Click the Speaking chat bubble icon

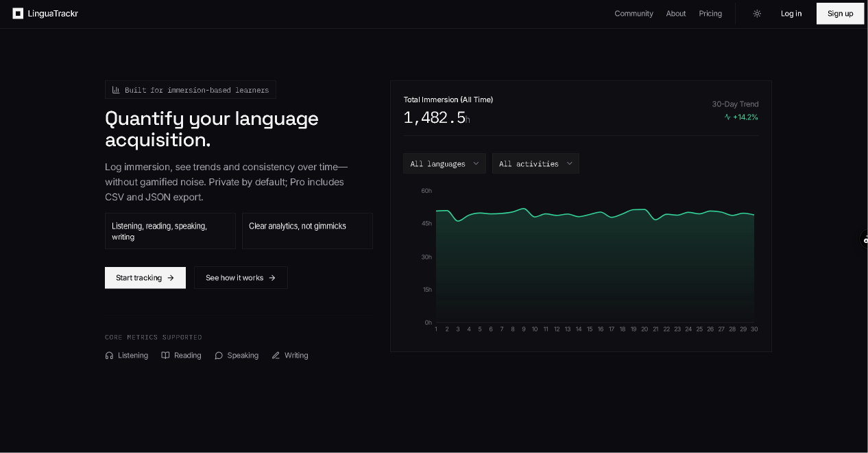[219, 356]
